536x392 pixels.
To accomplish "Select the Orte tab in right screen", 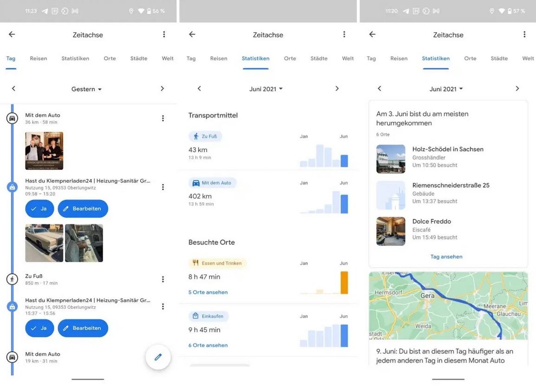I will pos(470,58).
